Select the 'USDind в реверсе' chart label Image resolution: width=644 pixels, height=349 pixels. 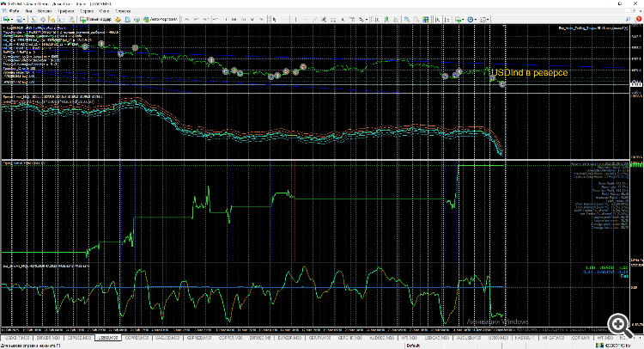click(x=530, y=74)
